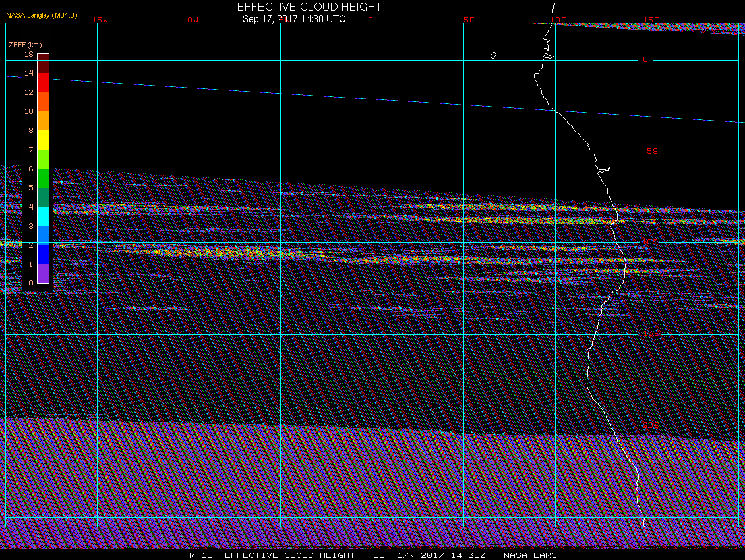Click the '8' value on the legend scale

tap(31, 130)
